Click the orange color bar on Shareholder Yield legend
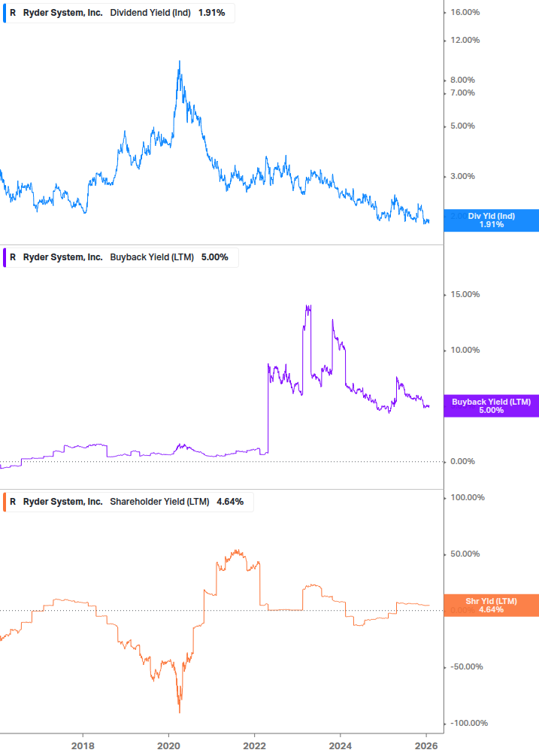 tap(5, 502)
